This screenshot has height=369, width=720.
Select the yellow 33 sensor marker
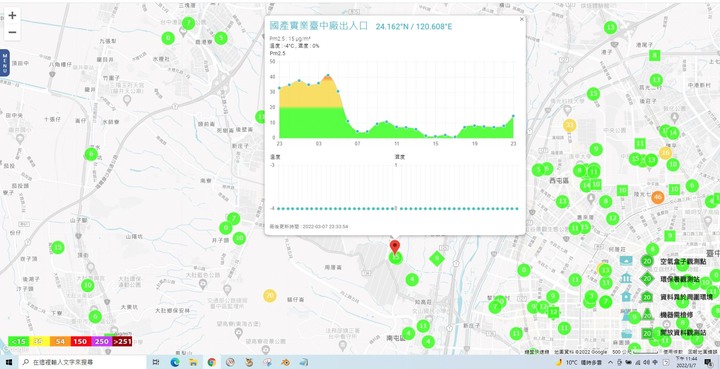569,125
